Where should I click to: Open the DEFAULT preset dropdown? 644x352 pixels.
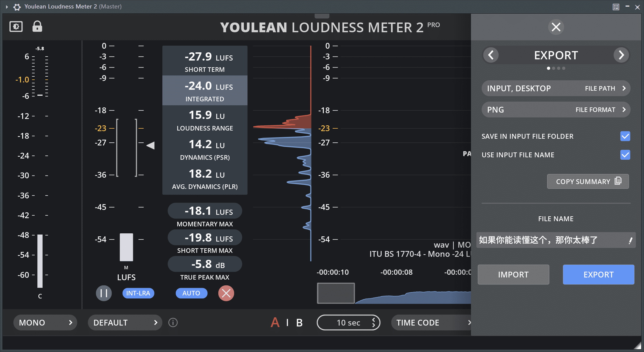click(125, 322)
